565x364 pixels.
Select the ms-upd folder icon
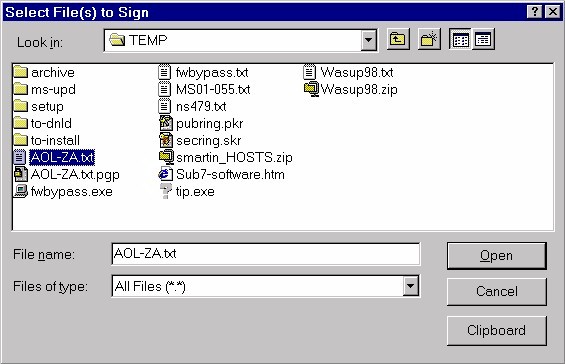(21, 89)
